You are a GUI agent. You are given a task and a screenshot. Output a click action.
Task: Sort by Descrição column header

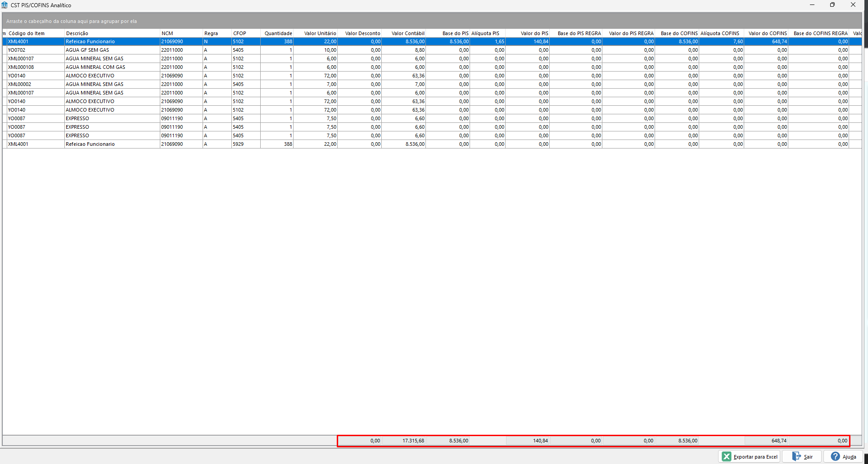click(112, 33)
